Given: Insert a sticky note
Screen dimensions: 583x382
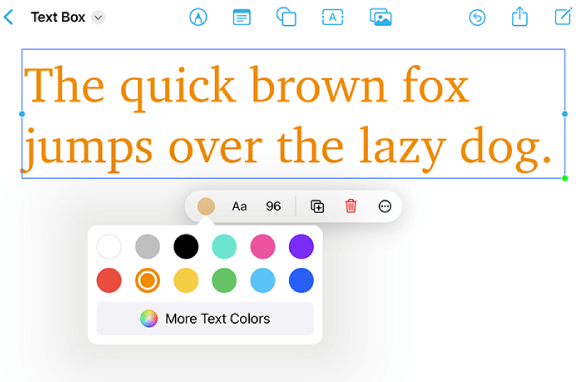Looking at the screenshot, I should 242,17.
